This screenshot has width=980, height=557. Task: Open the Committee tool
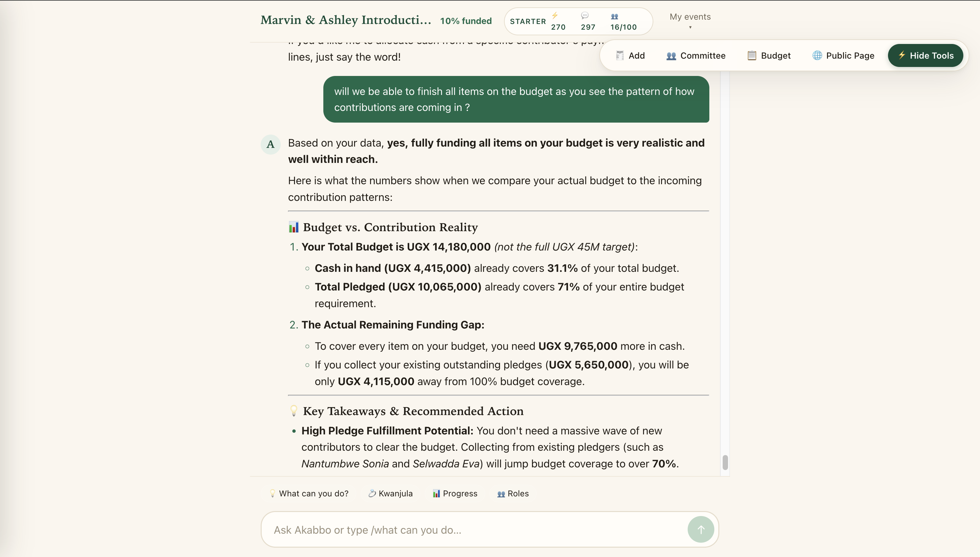[x=696, y=56]
